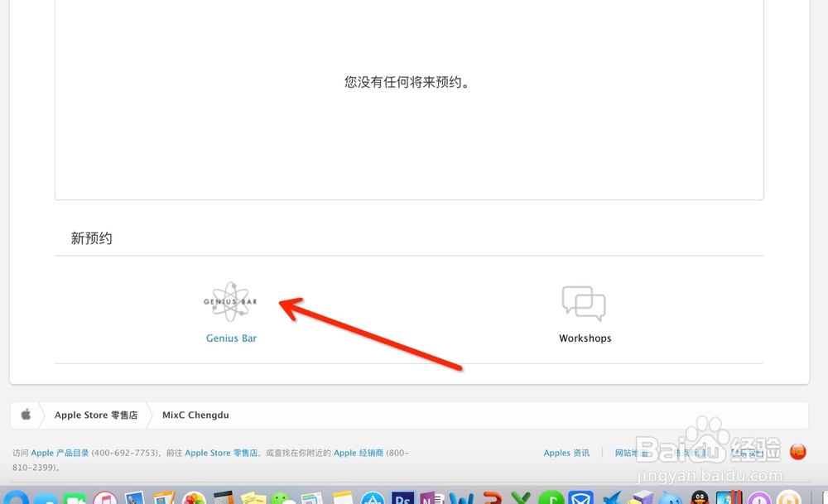Launch QQ penguin from the Dock

click(x=700, y=498)
